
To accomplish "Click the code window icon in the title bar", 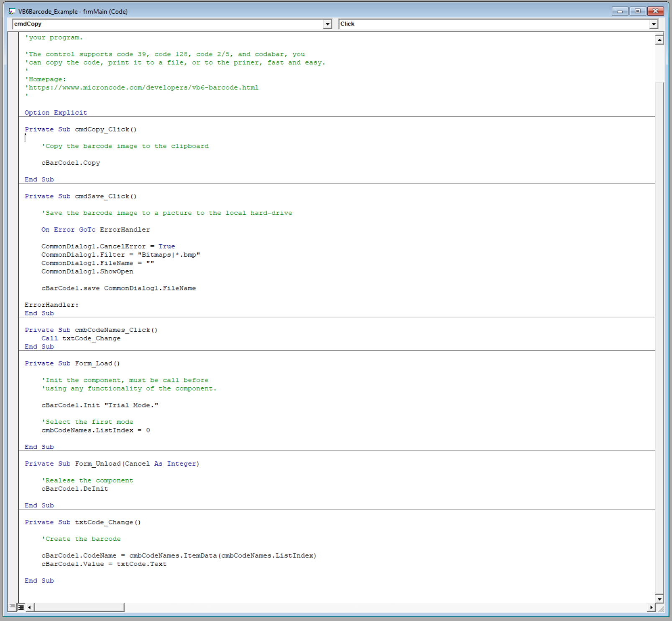I will (11, 11).
